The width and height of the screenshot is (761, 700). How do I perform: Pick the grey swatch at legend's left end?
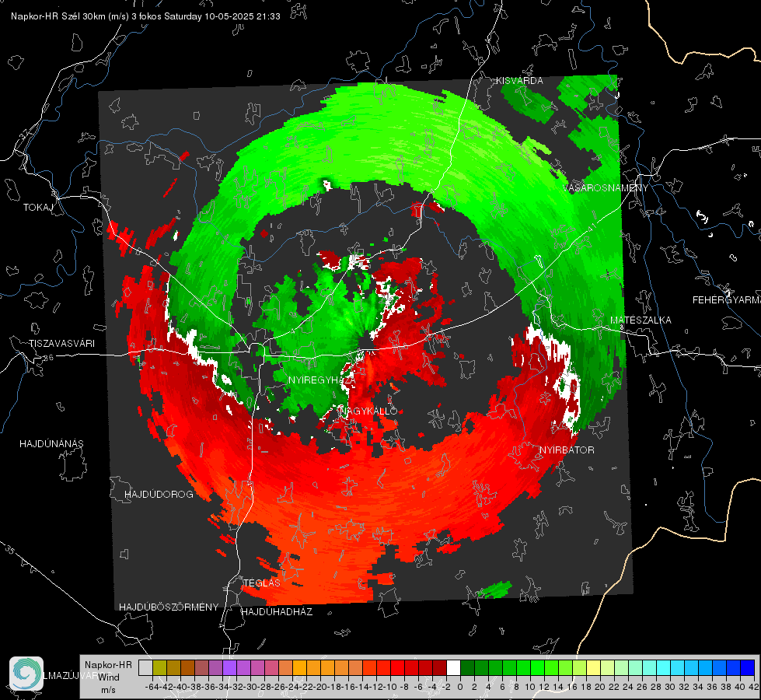coord(145,667)
